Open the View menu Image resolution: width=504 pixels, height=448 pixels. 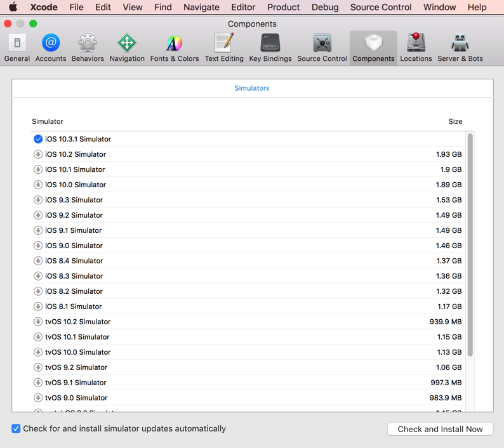(x=133, y=7)
